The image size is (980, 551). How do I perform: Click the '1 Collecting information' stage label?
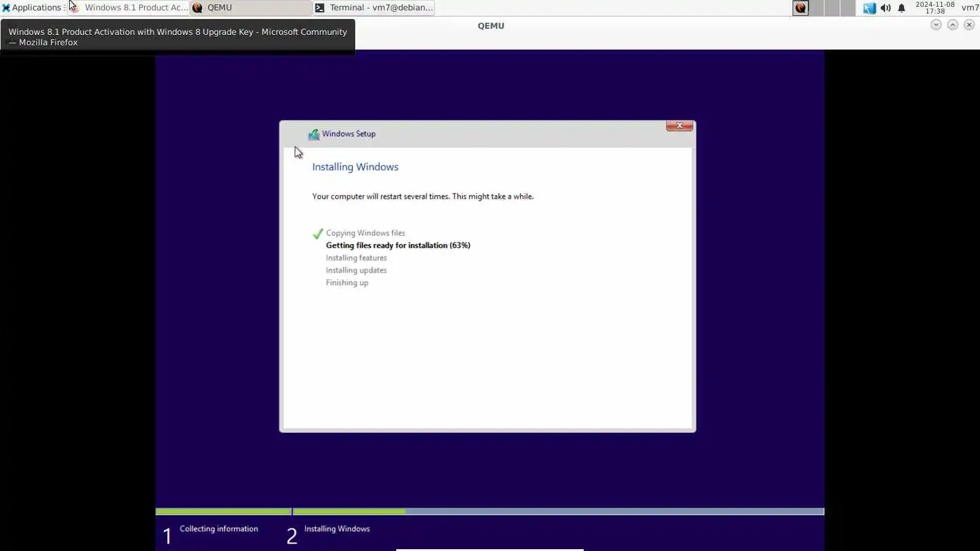point(211,534)
